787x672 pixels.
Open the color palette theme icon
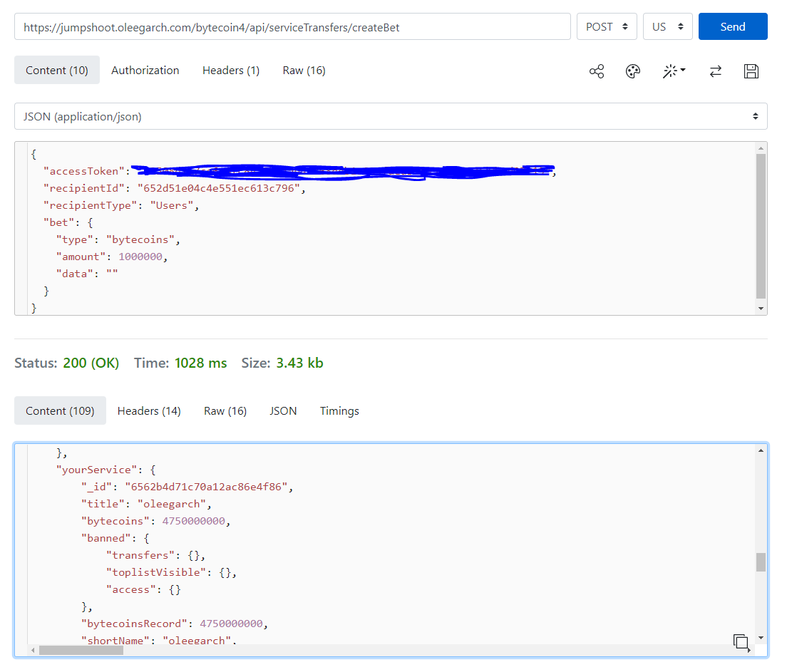(x=633, y=71)
